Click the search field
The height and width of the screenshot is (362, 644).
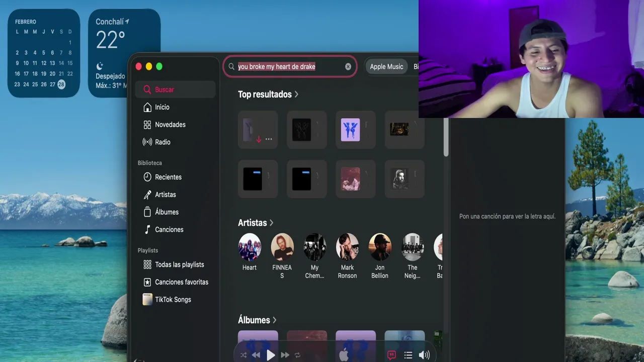coord(290,66)
